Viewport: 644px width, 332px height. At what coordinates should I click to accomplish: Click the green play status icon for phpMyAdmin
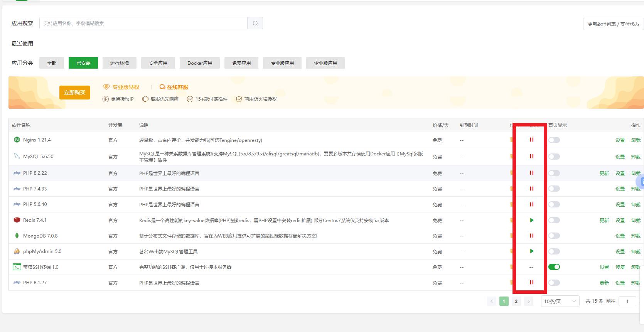point(532,251)
